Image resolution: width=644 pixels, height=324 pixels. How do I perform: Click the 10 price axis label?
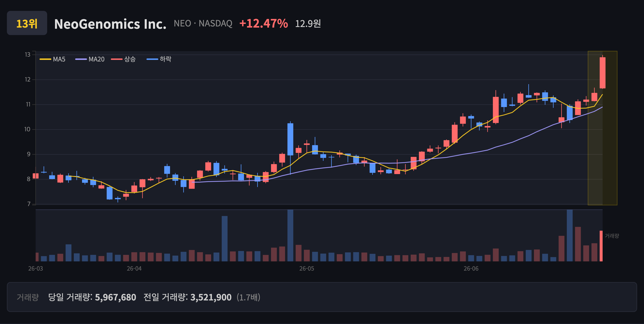(x=27, y=129)
